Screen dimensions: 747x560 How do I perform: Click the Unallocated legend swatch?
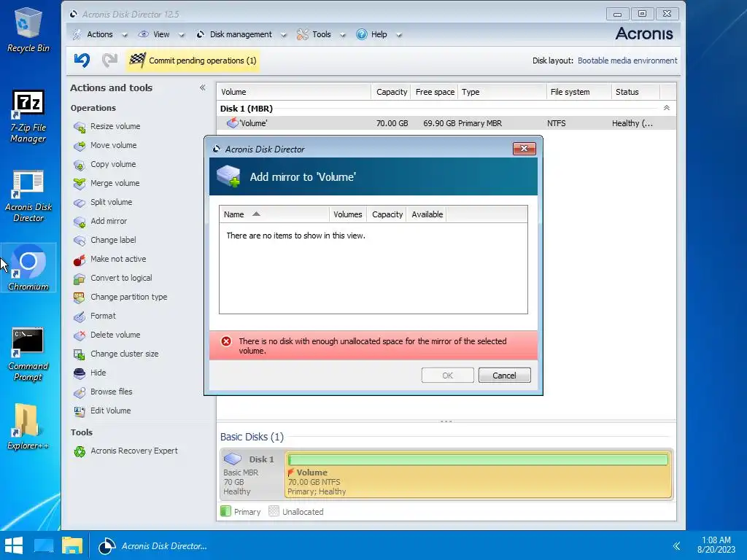point(274,511)
